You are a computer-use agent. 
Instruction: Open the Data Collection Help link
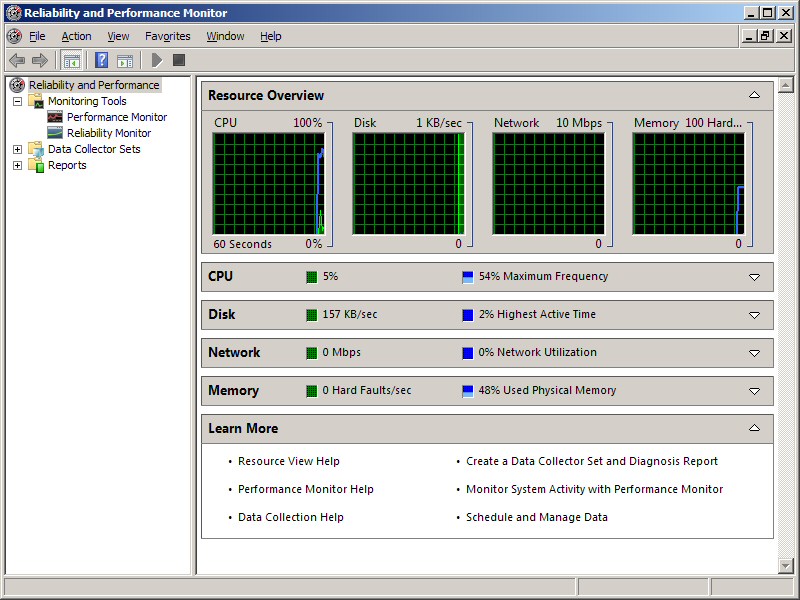coord(290,517)
